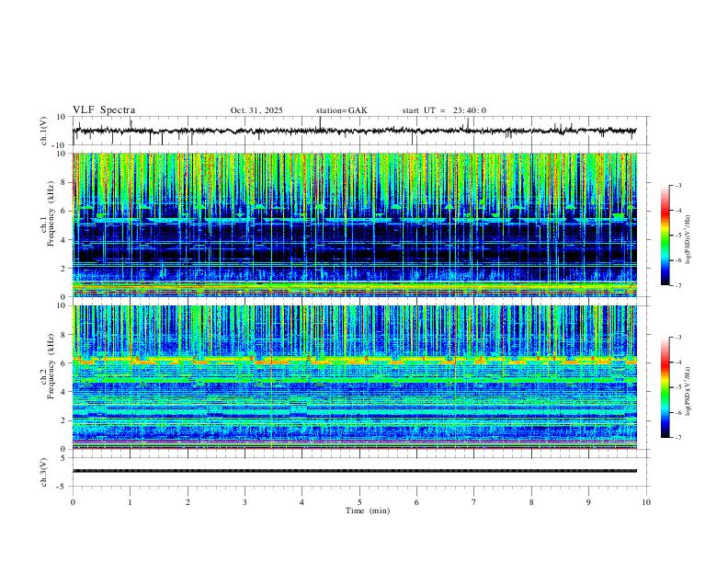
Task: Select the "VLF Spectra" title text
Action: [x=104, y=110]
